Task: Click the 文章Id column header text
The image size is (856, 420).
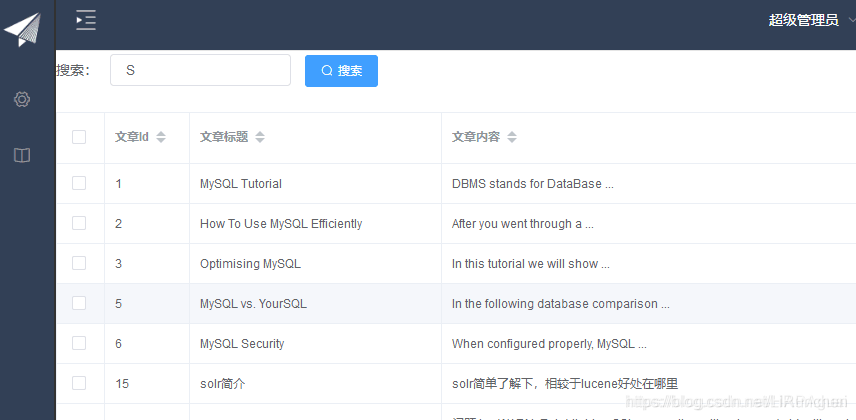Action: (x=132, y=137)
